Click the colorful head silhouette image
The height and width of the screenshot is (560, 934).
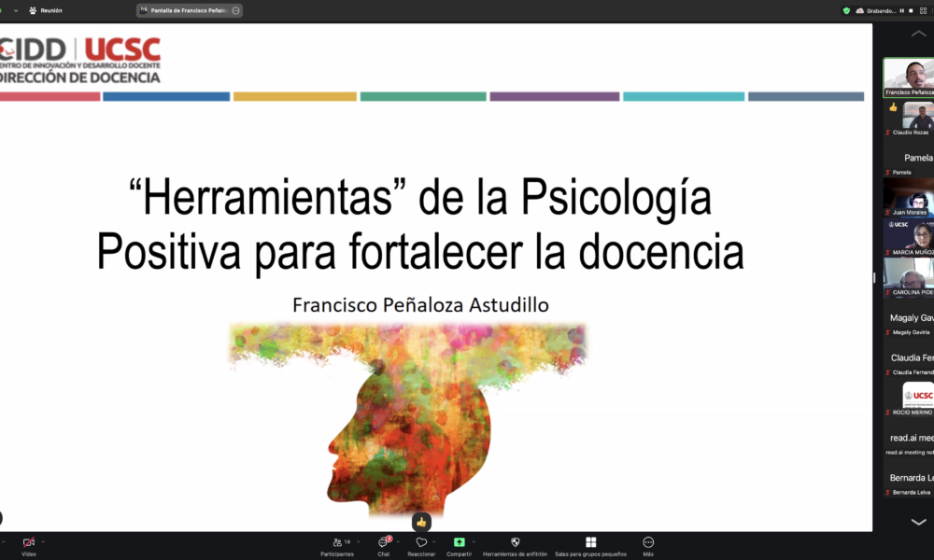click(x=408, y=418)
